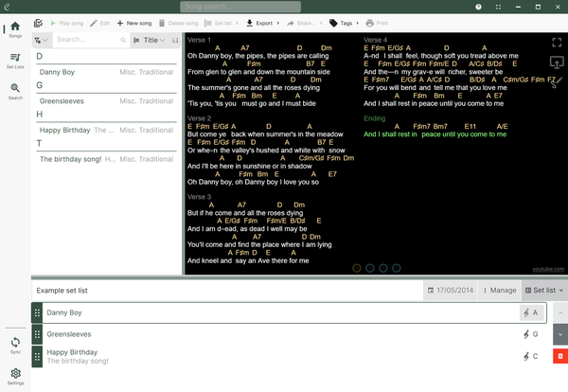Screen dimensions: 568x392
Task: Open the Share menu
Action: (304, 23)
